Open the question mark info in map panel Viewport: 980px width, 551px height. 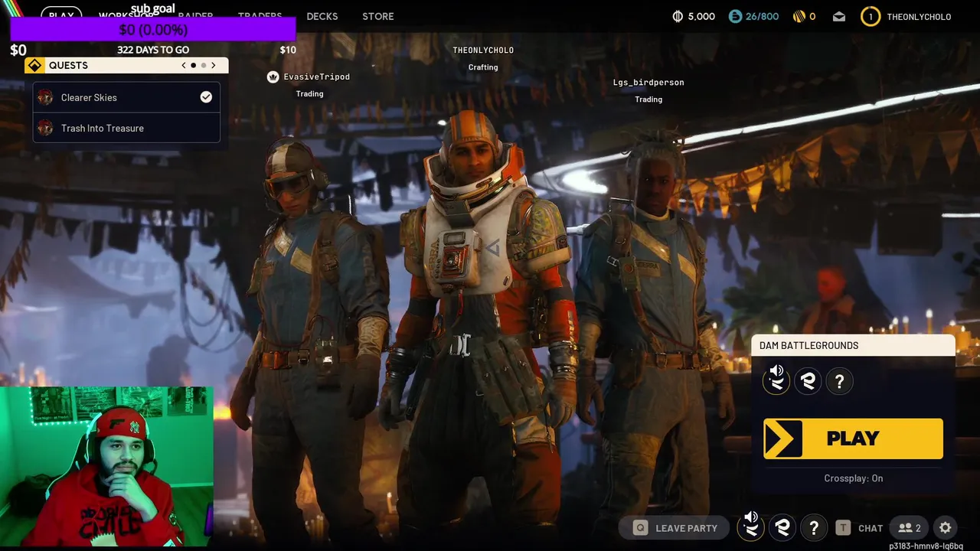click(839, 380)
